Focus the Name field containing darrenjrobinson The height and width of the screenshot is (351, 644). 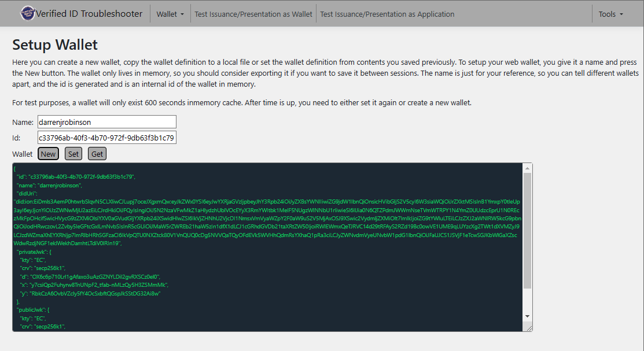coord(106,122)
